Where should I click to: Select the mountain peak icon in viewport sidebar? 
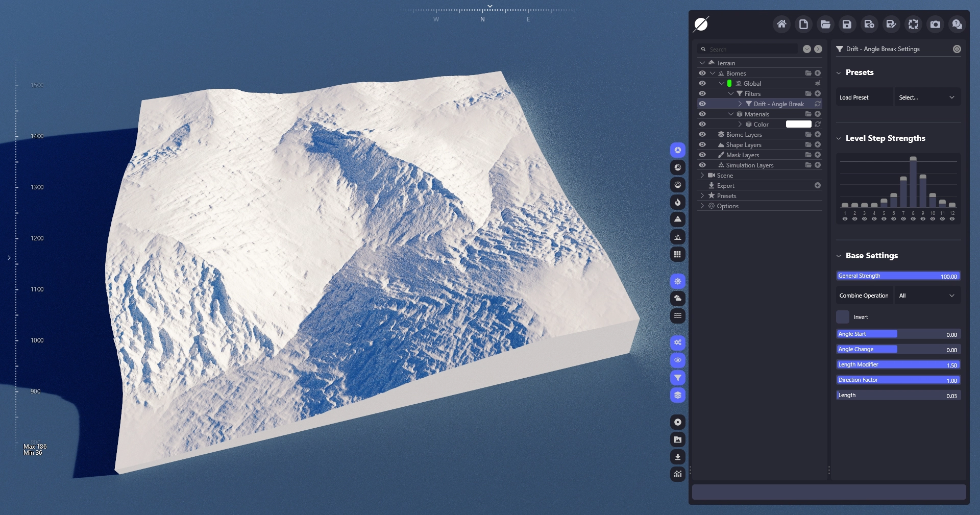click(678, 219)
